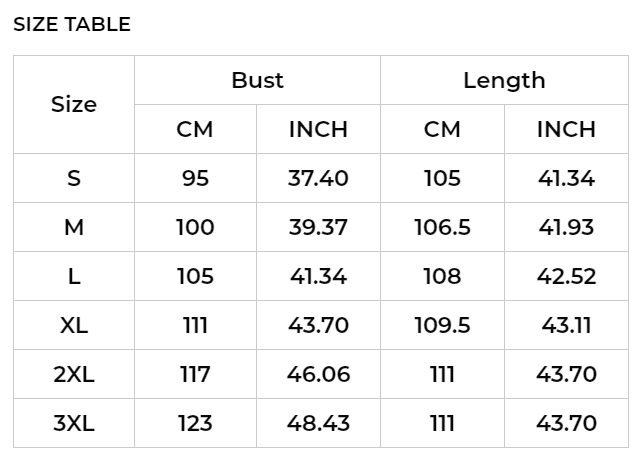Select the Bust column header
This screenshot has height=469, width=637.
click(258, 80)
